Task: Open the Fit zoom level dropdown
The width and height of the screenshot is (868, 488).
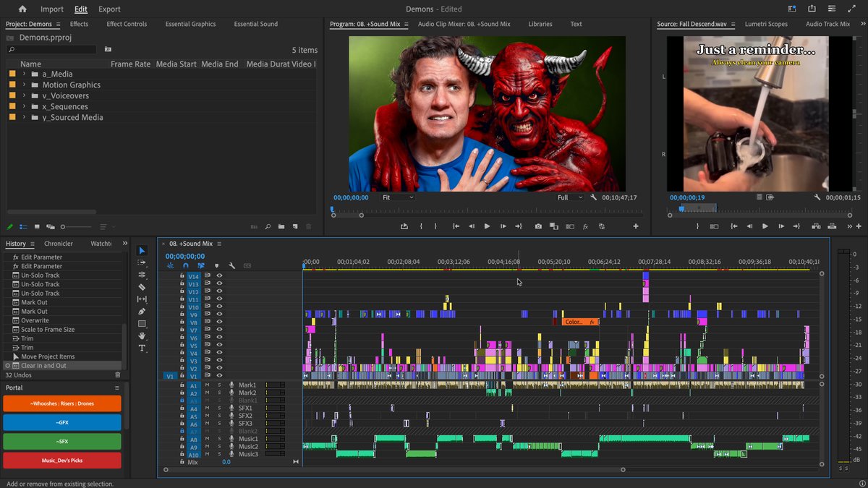Action: point(398,197)
